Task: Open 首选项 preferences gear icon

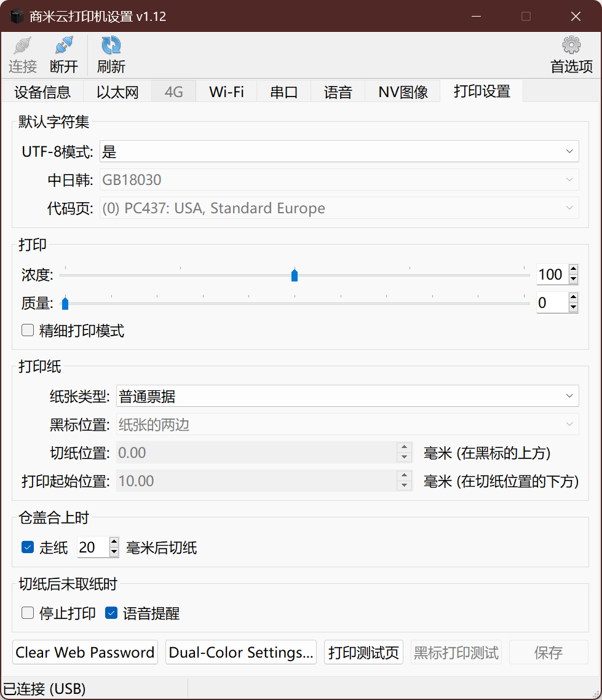Action: click(571, 46)
